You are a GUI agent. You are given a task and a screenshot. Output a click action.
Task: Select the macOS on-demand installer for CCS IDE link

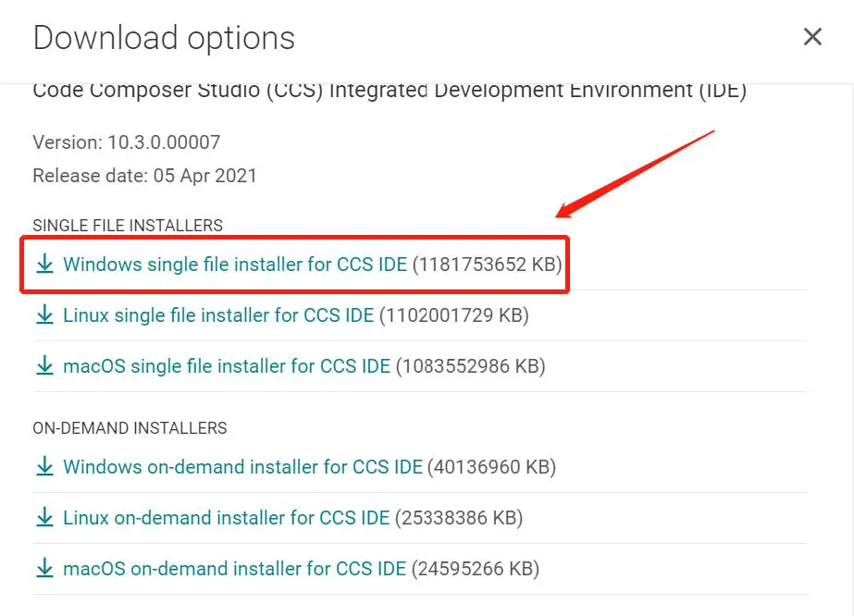click(234, 569)
